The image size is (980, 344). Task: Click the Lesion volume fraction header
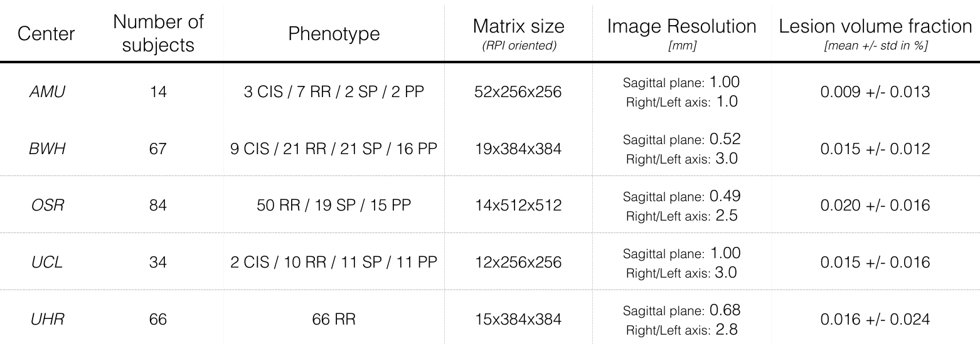point(875,26)
